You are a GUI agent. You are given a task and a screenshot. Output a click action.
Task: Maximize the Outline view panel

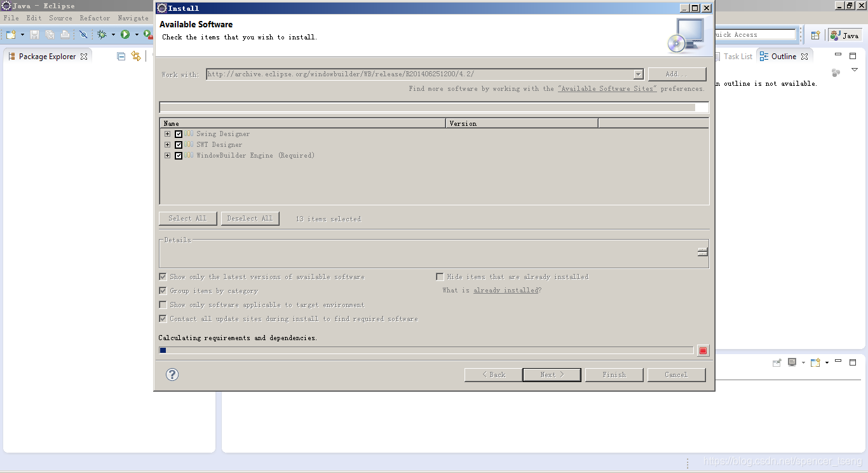(853, 56)
